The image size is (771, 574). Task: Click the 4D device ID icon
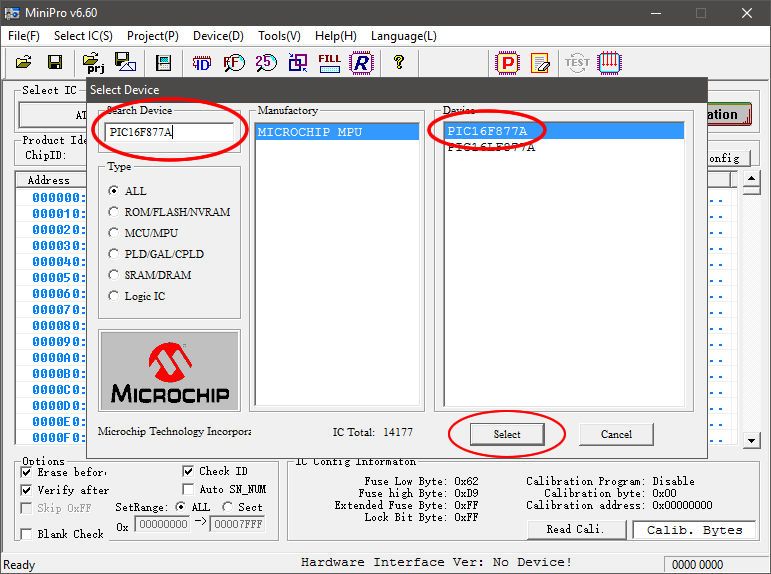pyautogui.click(x=202, y=63)
